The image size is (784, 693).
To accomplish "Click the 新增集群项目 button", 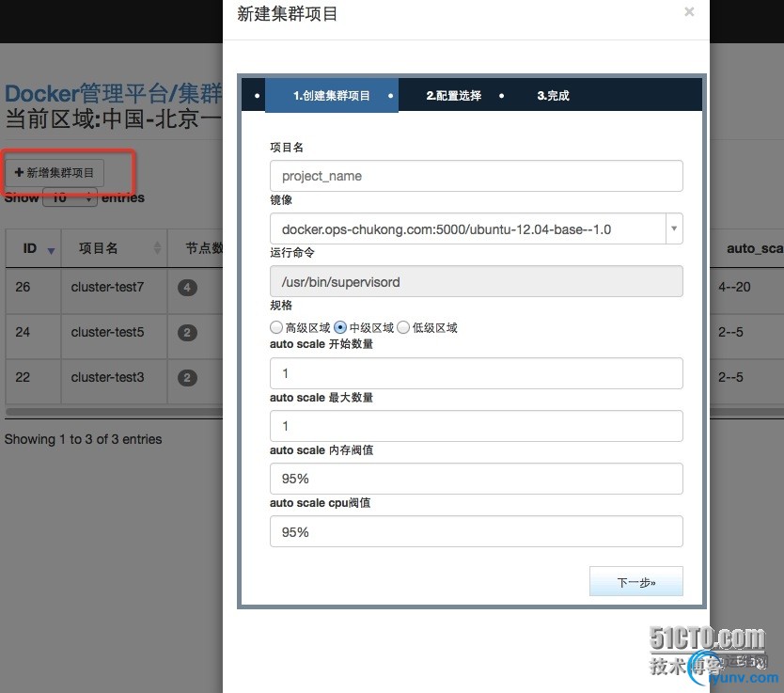I will 55,173.
